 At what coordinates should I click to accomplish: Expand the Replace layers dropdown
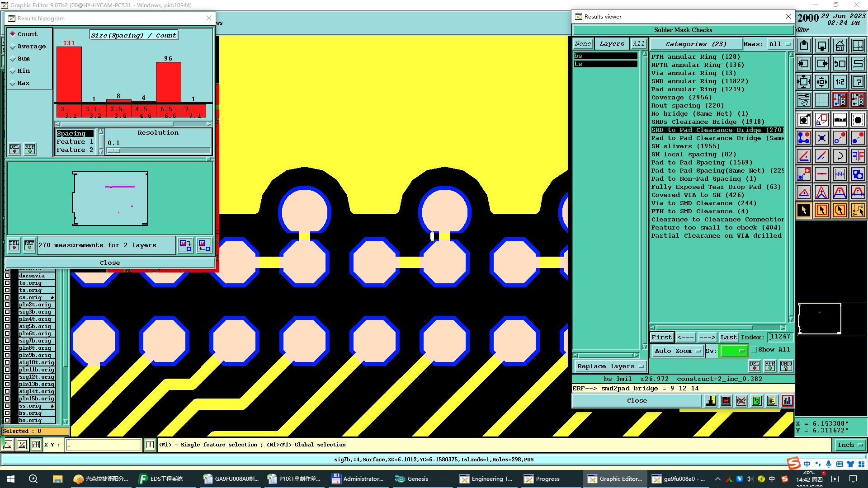tap(609, 366)
